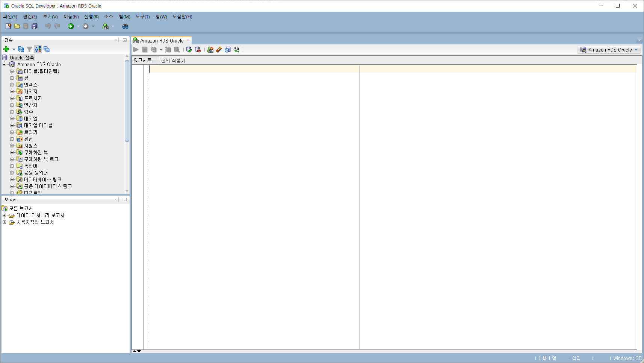Click the green plus New Connection icon

(6, 49)
